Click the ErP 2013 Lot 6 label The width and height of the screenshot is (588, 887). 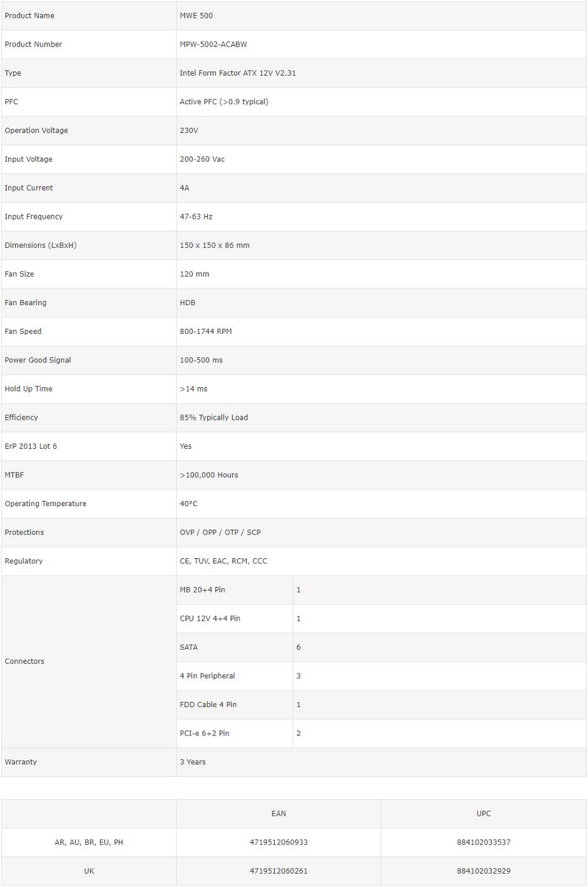pyautogui.click(x=31, y=446)
